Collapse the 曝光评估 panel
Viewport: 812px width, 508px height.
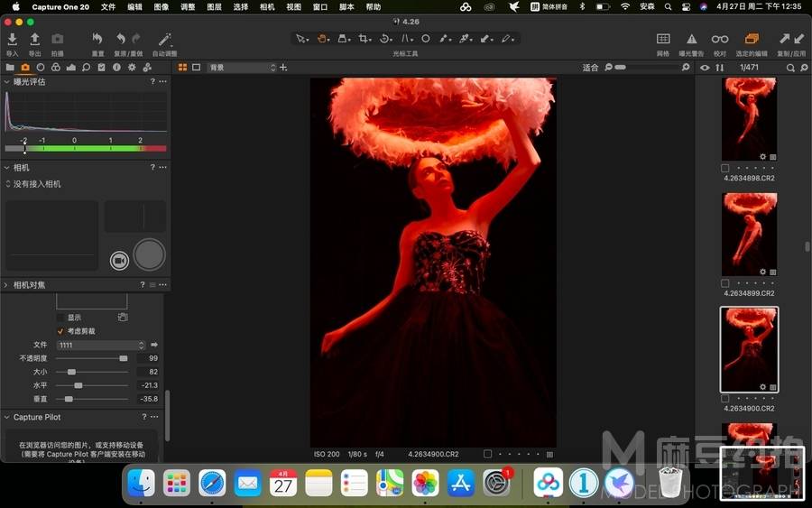pos(6,82)
